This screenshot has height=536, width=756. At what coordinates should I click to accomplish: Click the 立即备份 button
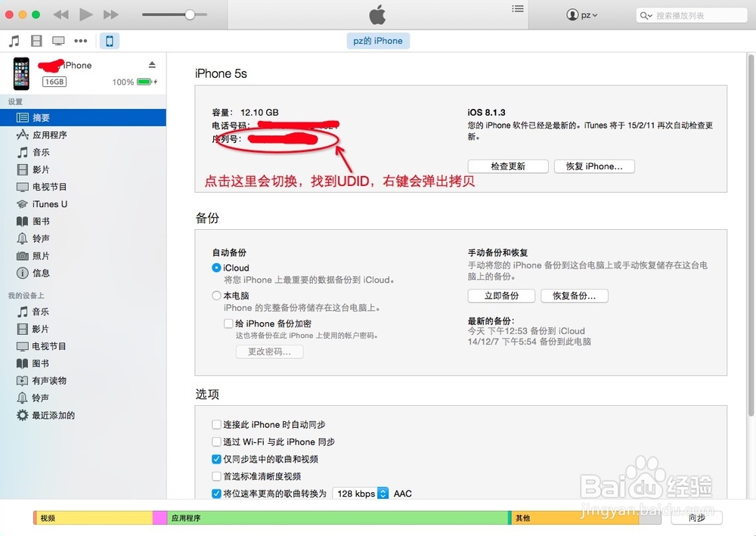pos(501,296)
